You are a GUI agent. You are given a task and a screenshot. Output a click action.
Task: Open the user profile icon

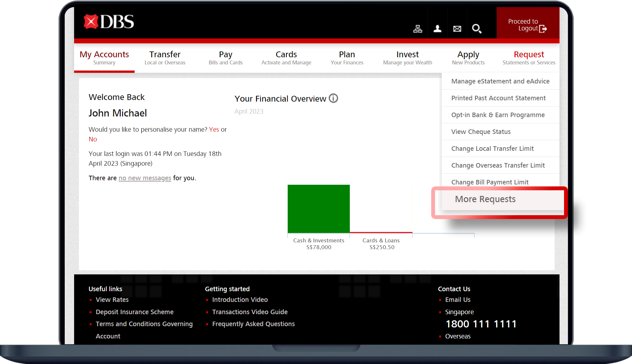(438, 29)
